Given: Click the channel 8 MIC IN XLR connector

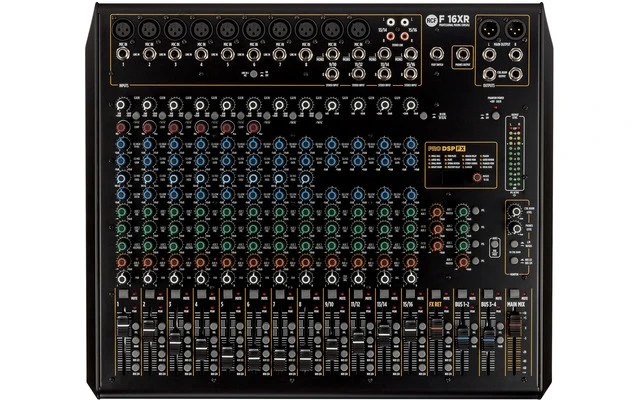Looking at the screenshot, I should pos(306,30).
